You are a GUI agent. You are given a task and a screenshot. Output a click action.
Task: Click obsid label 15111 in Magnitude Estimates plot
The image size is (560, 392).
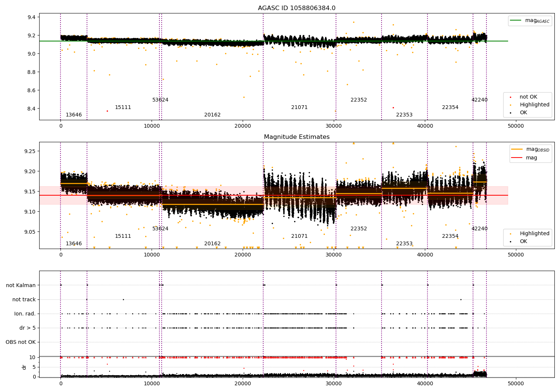point(123,236)
